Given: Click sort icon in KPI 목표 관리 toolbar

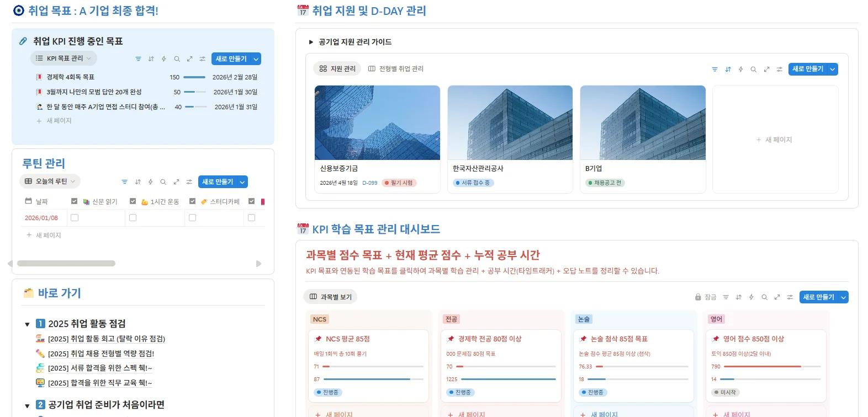Looking at the screenshot, I should (151, 59).
